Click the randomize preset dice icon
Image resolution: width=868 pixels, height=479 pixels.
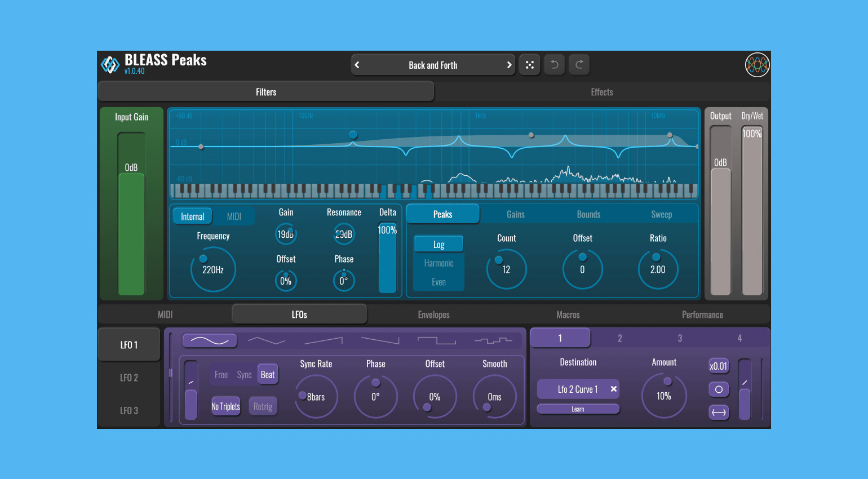coord(529,64)
